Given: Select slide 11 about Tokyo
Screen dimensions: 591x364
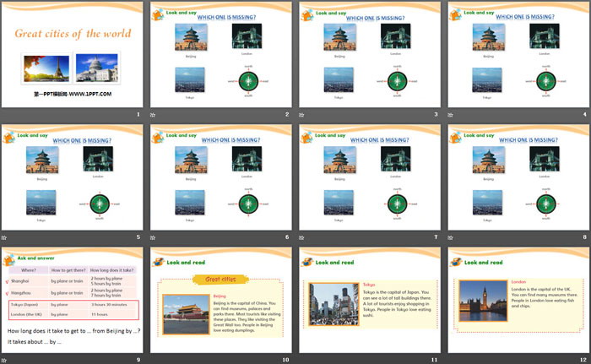Looking at the screenshot, I should point(368,300).
